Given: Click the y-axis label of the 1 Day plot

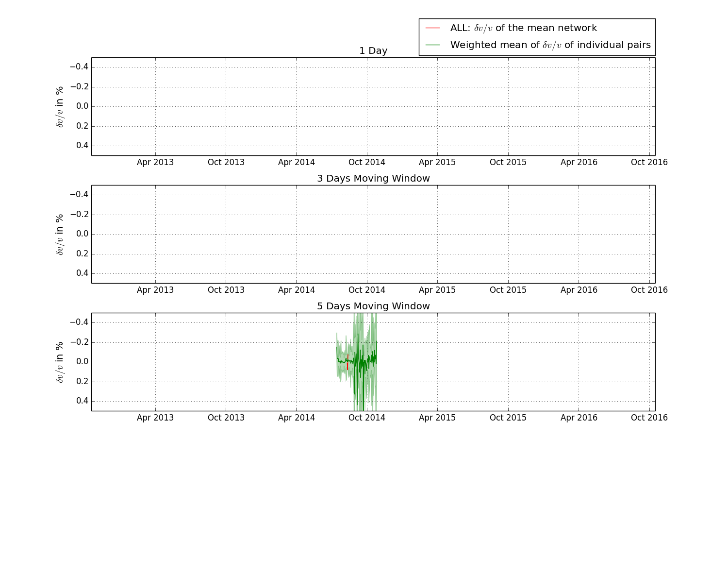Looking at the screenshot, I should pos(60,107).
